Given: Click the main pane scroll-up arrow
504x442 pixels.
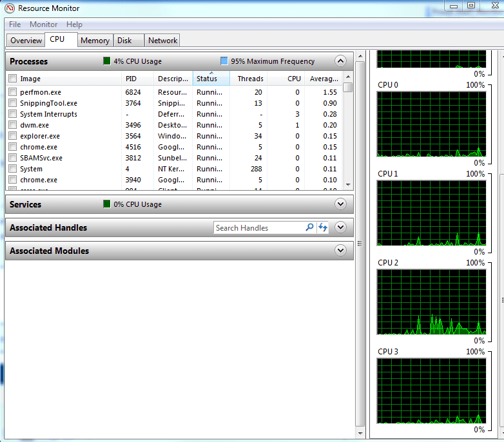Looking at the screenshot, I should point(360,56).
